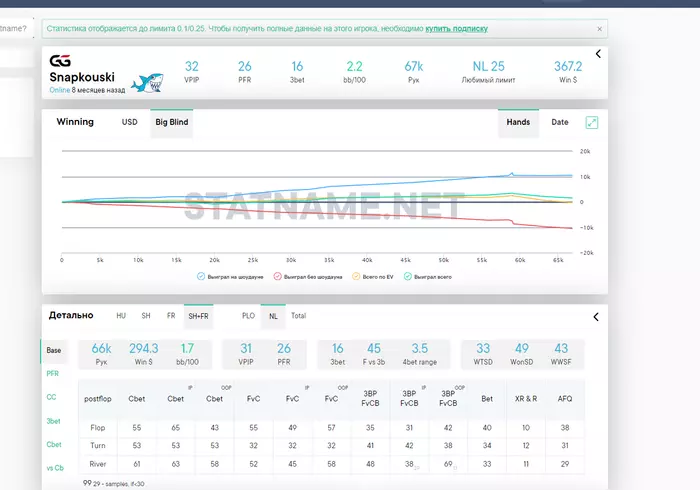Select the PLO game filter
Image resolution: width=700 pixels, height=490 pixels.
pyautogui.click(x=248, y=316)
